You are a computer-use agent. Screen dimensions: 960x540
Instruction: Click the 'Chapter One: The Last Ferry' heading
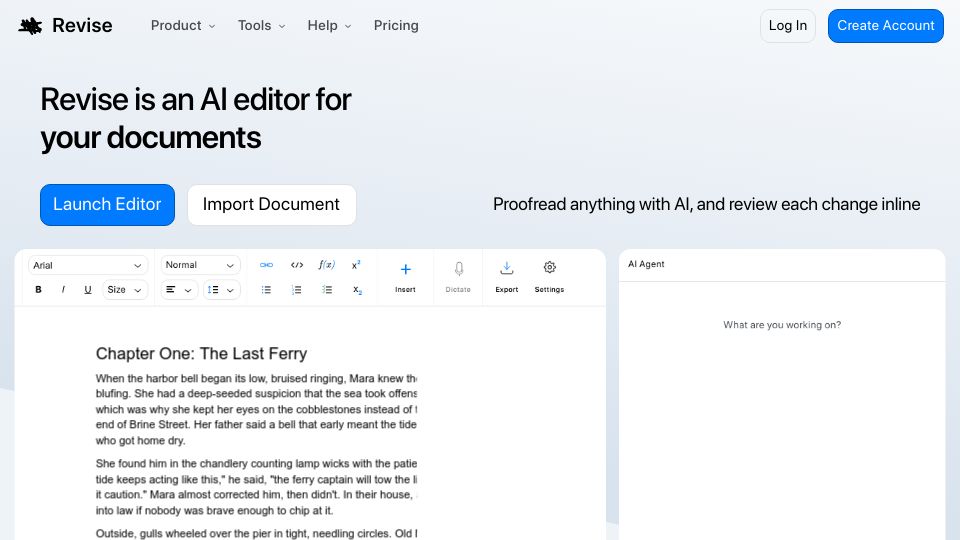click(x=201, y=353)
